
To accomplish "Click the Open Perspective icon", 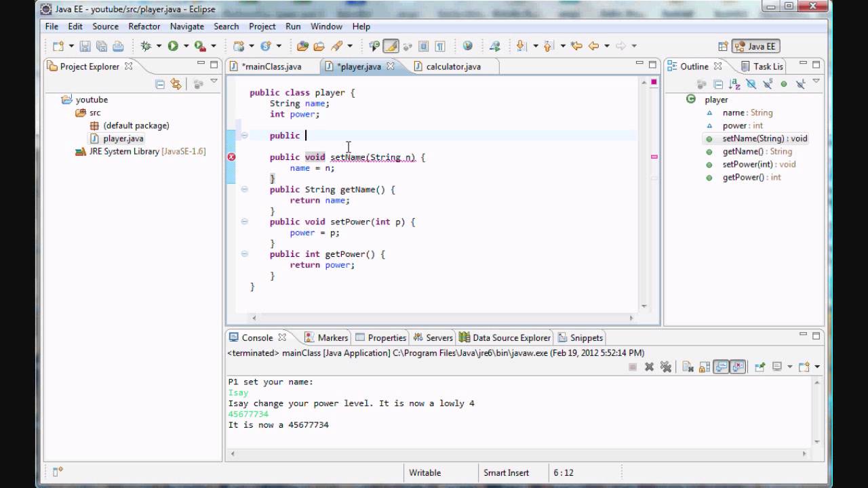I will (723, 47).
